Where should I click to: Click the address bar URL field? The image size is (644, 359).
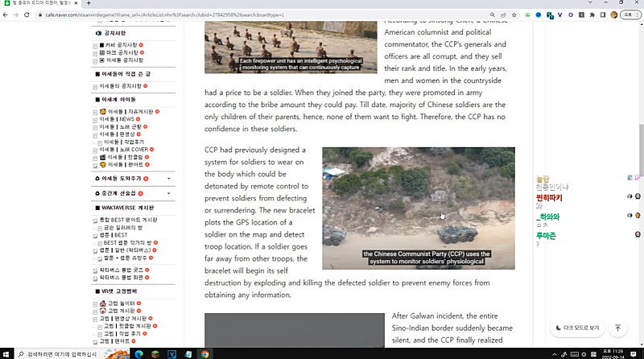click(x=263, y=14)
